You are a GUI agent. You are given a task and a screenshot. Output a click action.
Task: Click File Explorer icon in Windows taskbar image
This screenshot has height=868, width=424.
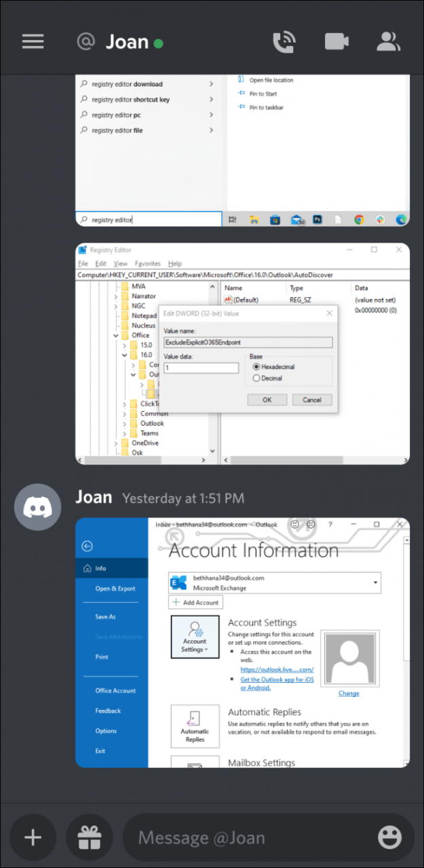coord(254,220)
